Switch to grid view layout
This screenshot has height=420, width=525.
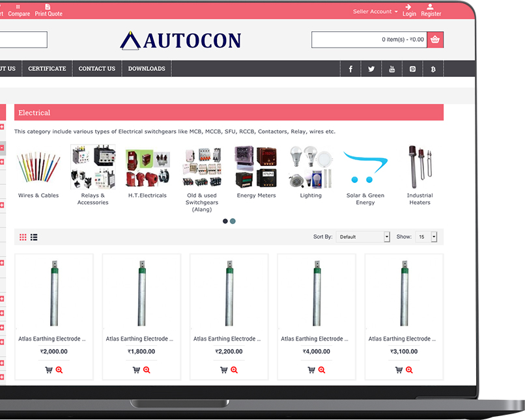coord(23,237)
